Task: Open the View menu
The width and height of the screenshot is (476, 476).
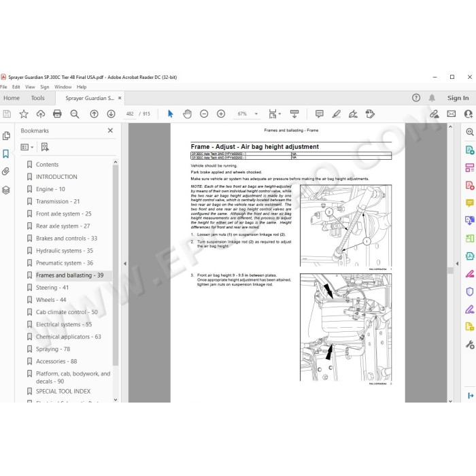Action: click(x=30, y=87)
